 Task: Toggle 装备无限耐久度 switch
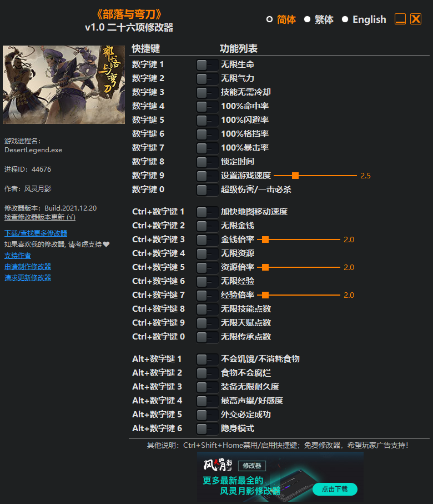pyautogui.click(x=207, y=387)
